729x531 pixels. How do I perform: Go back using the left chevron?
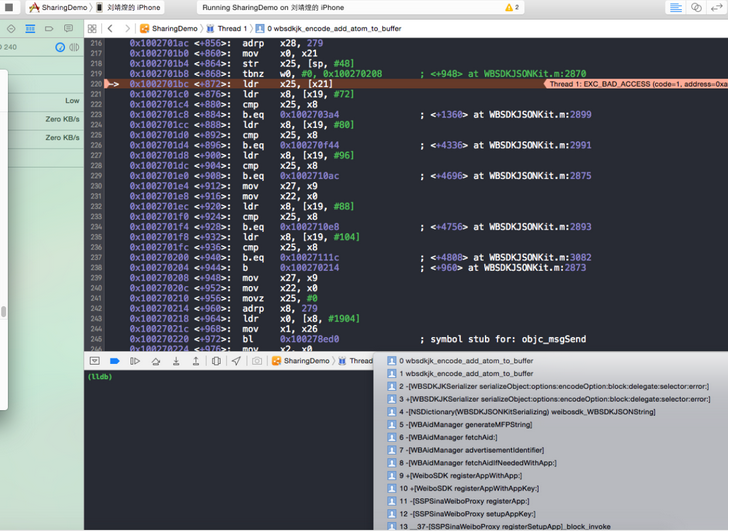pos(110,29)
